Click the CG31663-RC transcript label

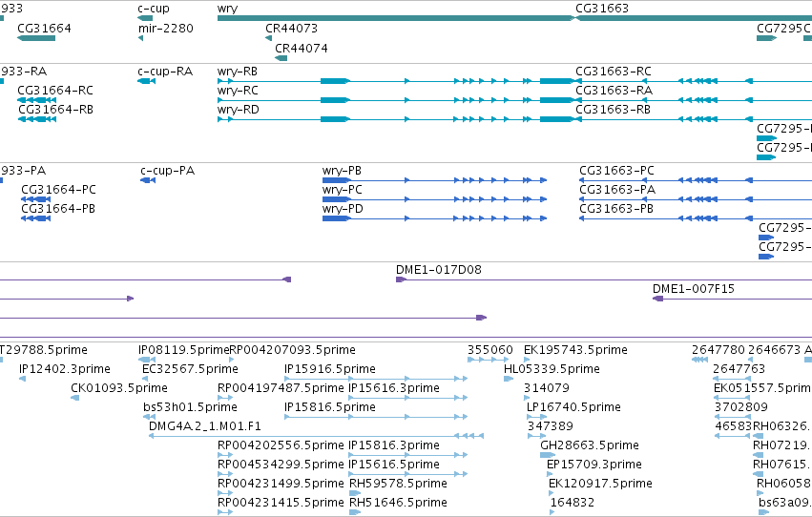tap(614, 71)
